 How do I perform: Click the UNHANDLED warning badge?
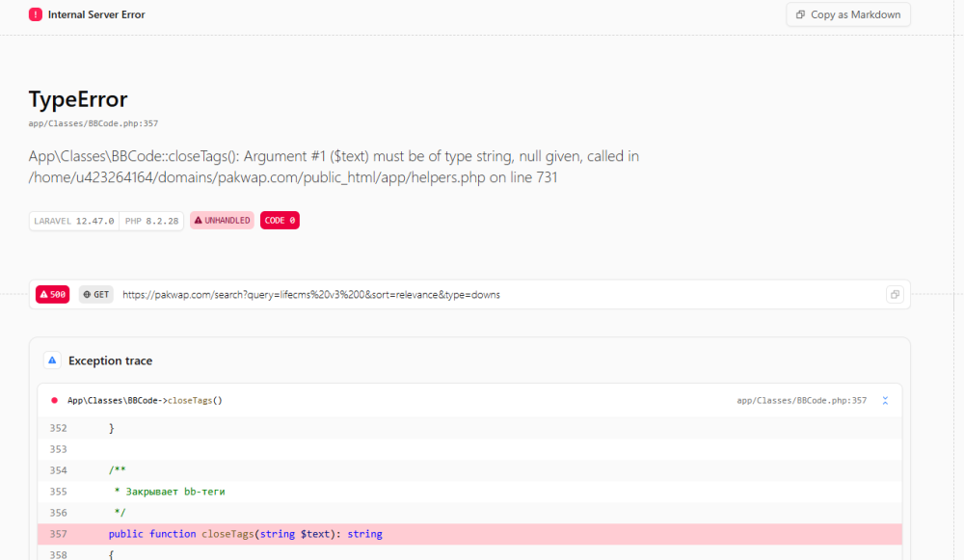(x=222, y=221)
